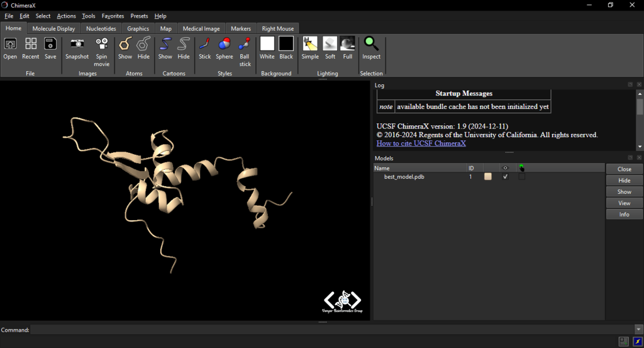Open color swatch for best_model.pdb
Image resolution: width=644 pixels, height=348 pixels.
tap(488, 177)
